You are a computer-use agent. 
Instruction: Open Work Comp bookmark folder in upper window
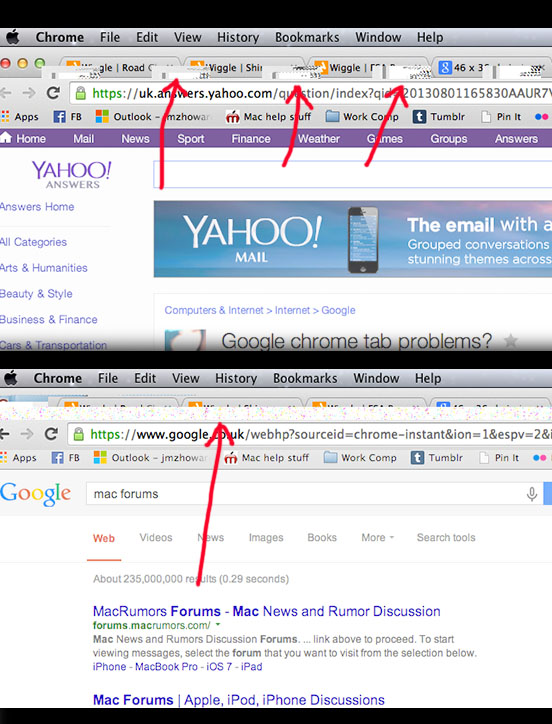coord(362,117)
